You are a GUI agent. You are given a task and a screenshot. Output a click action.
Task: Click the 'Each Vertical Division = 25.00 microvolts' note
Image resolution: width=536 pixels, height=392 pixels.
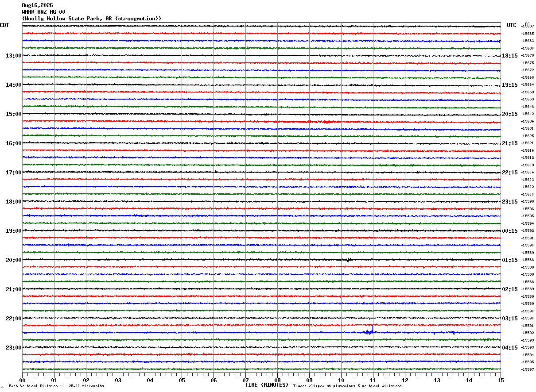[56, 386]
